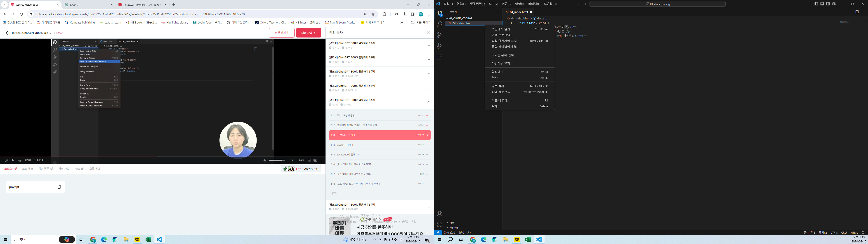This screenshot has width=868, height=244.
Task: Play the lecture video
Action: [x=13, y=160]
